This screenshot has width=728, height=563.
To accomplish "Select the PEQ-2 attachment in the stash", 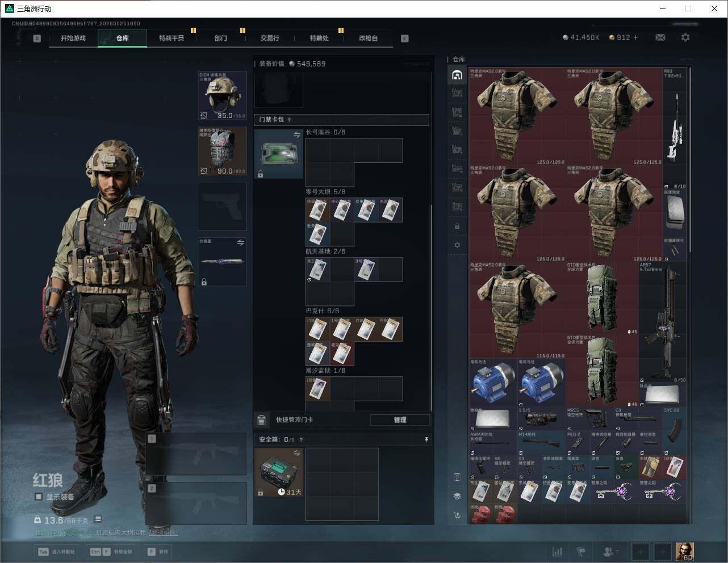I will pyautogui.click(x=578, y=443).
